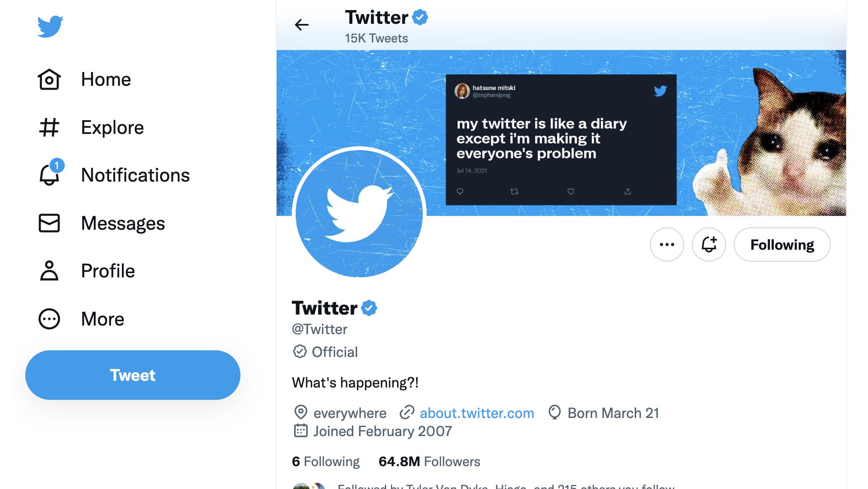Click the Profile person icon
This screenshot has height=489, width=868.
tap(50, 271)
